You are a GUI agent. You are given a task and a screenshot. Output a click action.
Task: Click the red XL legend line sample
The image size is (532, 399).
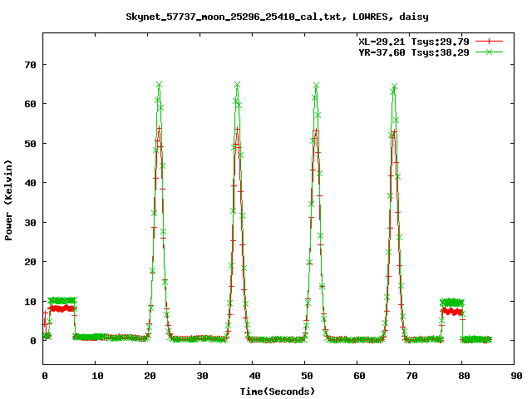[489, 42]
